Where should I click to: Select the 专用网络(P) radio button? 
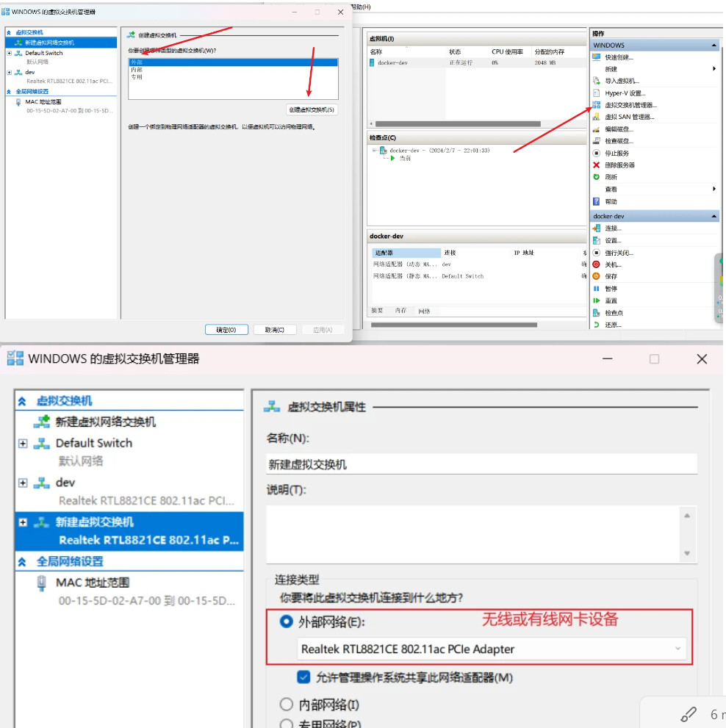(287, 724)
